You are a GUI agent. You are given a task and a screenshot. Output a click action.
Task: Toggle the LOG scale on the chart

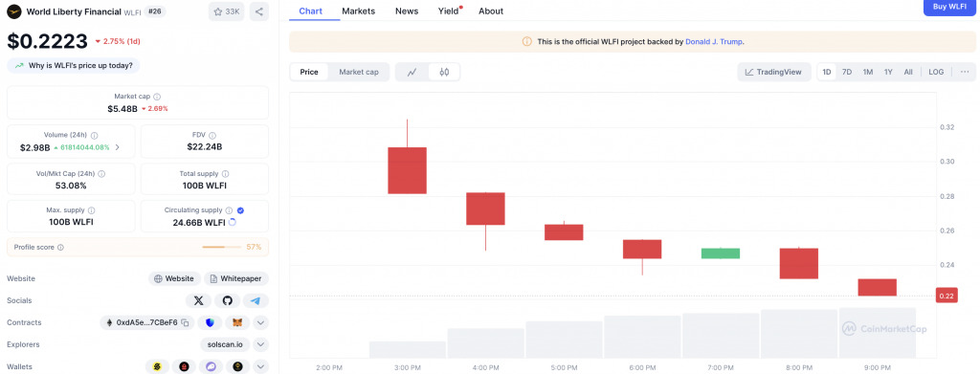pyautogui.click(x=936, y=72)
